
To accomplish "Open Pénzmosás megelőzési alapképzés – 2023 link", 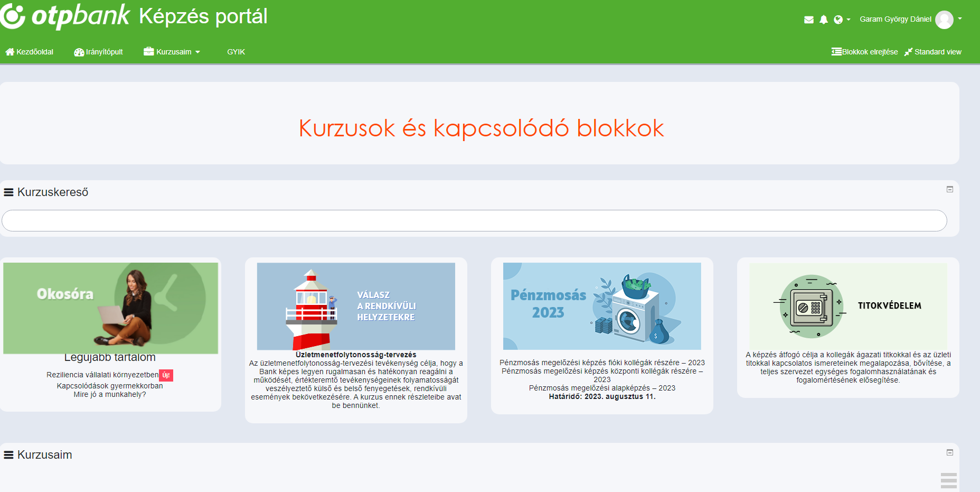I will (602, 388).
